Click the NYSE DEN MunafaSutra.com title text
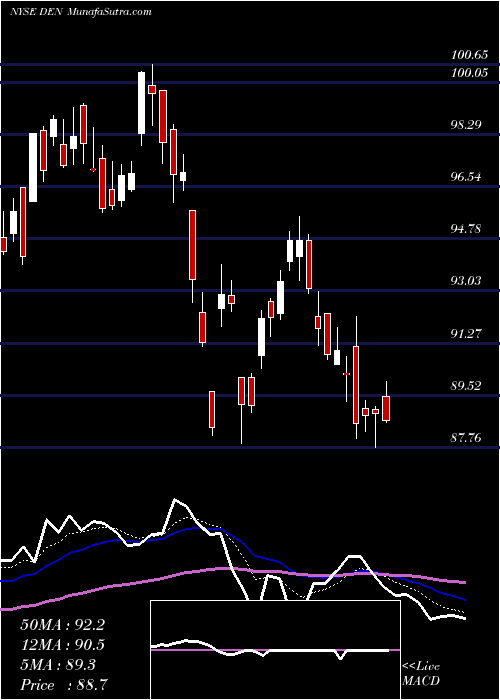Screen dimensions: 500x700 point(81,12)
